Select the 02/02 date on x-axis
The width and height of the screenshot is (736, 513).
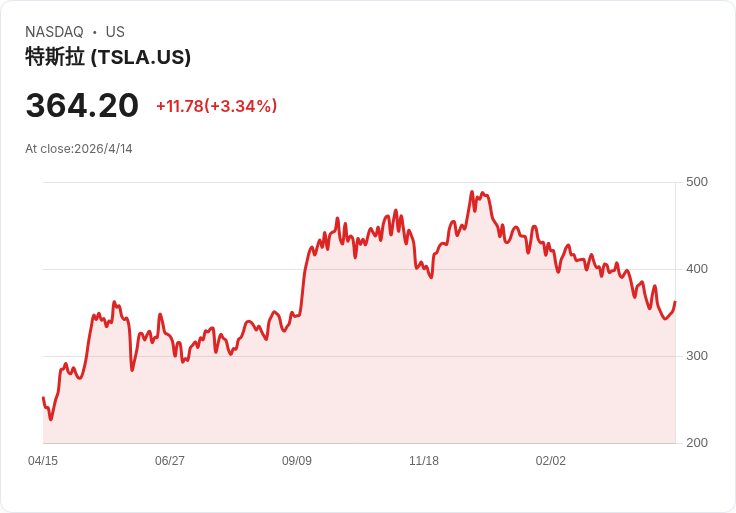pyautogui.click(x=551, y=461)
